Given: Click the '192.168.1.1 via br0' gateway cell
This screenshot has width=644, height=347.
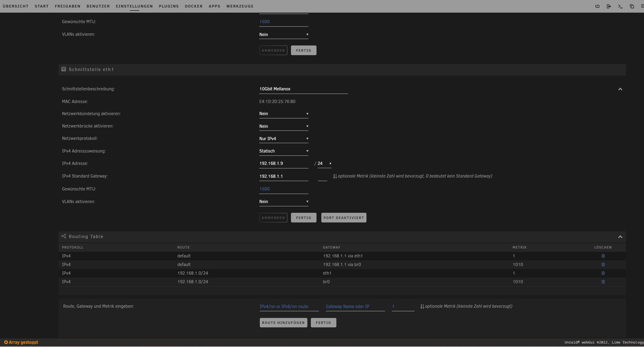Looking at the screenshot, I should coord(342,264).
